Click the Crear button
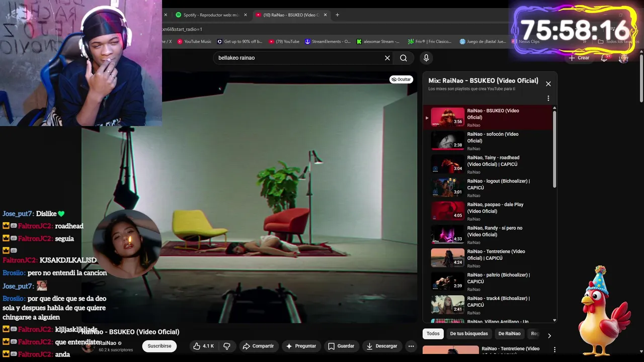 pos(579,58)
